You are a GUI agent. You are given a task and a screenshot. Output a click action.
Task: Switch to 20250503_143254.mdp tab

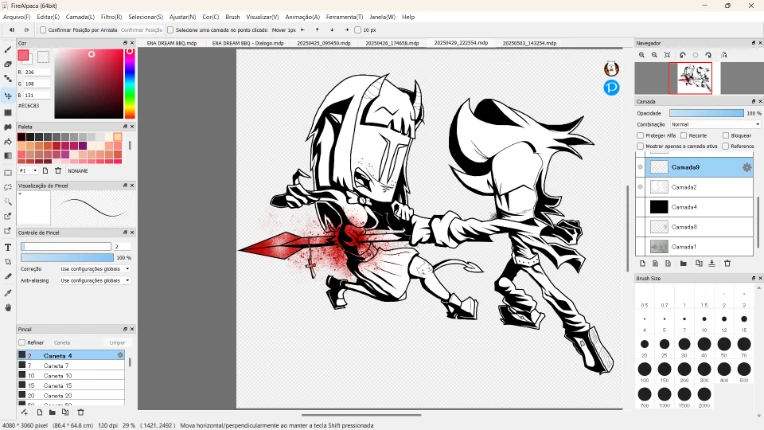point(529,43)
